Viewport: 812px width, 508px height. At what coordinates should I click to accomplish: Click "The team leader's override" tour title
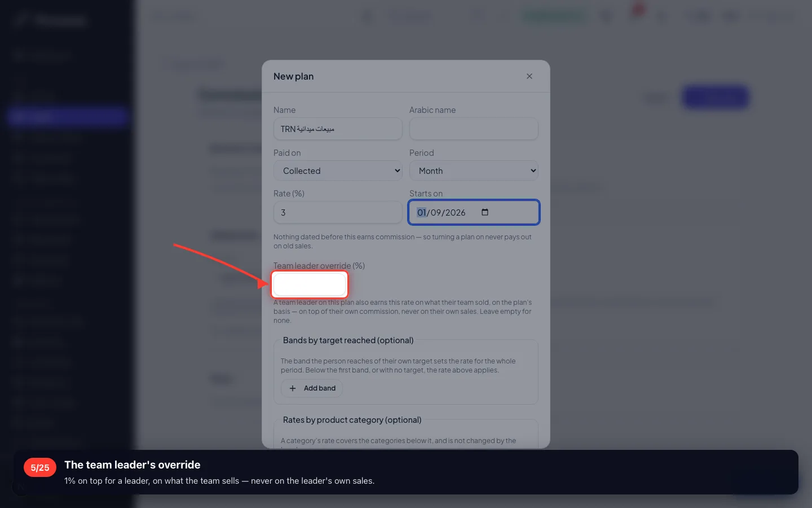[x=133, y=465]
